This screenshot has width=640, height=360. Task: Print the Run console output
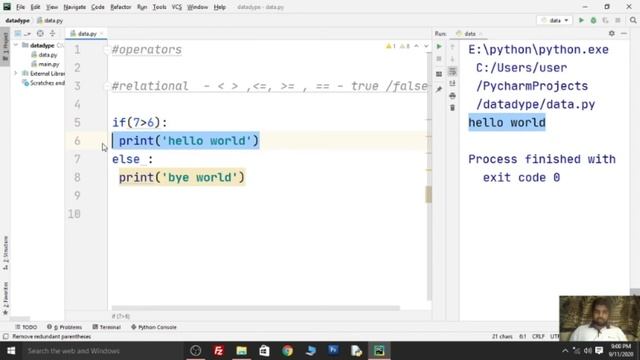(x=452, y=96)
